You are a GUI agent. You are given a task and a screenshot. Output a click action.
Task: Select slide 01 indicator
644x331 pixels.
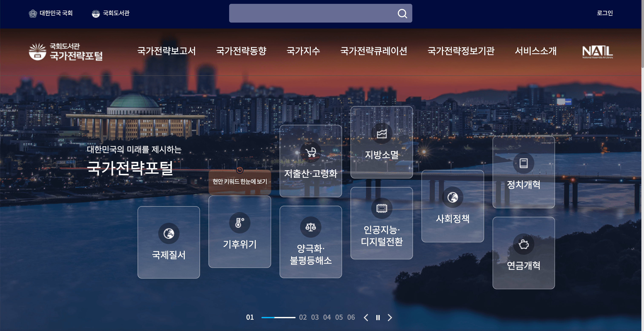click(250, 318)
